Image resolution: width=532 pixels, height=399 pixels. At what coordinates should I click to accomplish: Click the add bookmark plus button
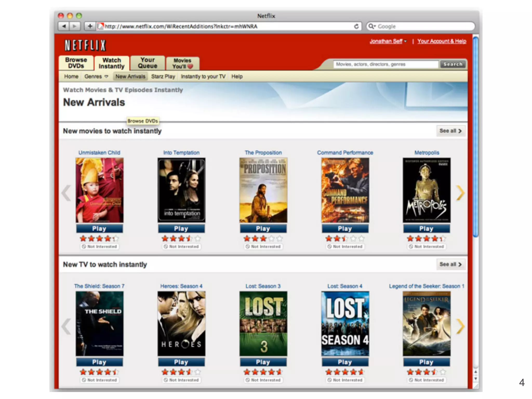pos(90,26)
